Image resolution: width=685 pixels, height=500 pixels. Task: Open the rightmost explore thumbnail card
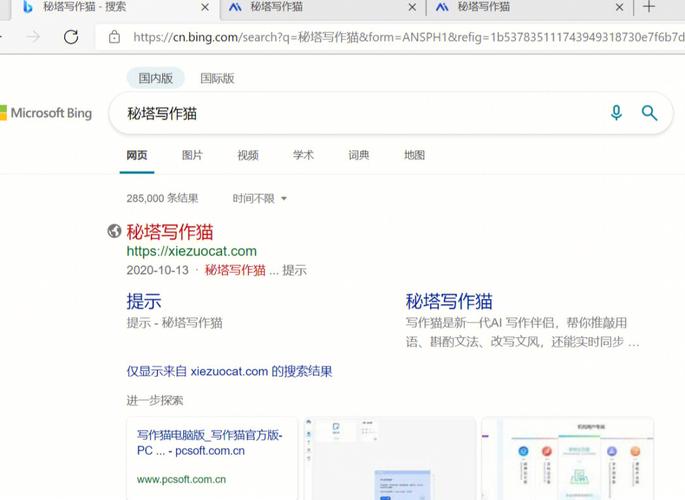[x=567, y=459]
